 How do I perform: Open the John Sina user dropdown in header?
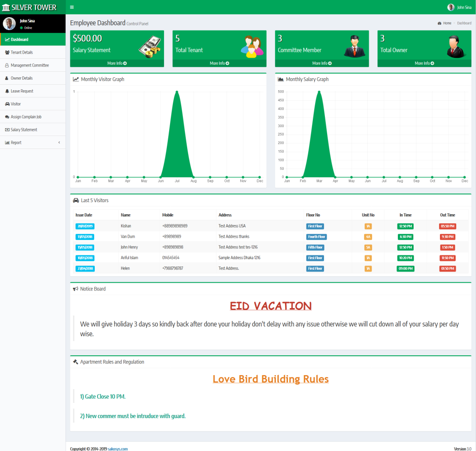point(460,7)
